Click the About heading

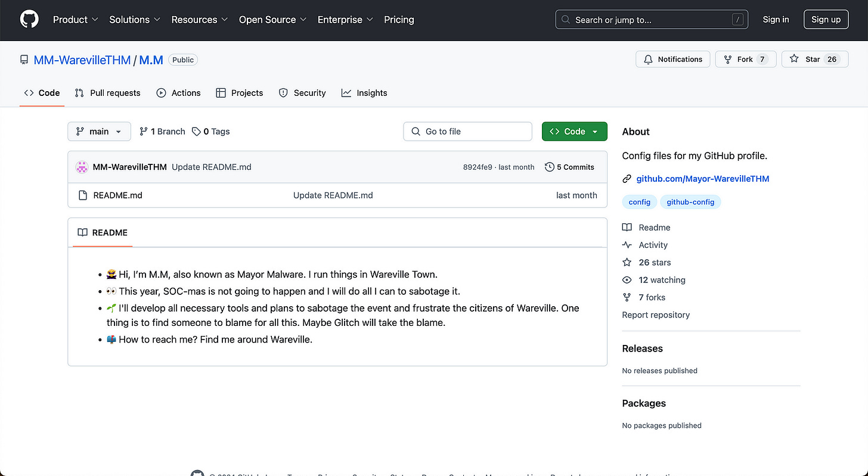click(636, 132)
